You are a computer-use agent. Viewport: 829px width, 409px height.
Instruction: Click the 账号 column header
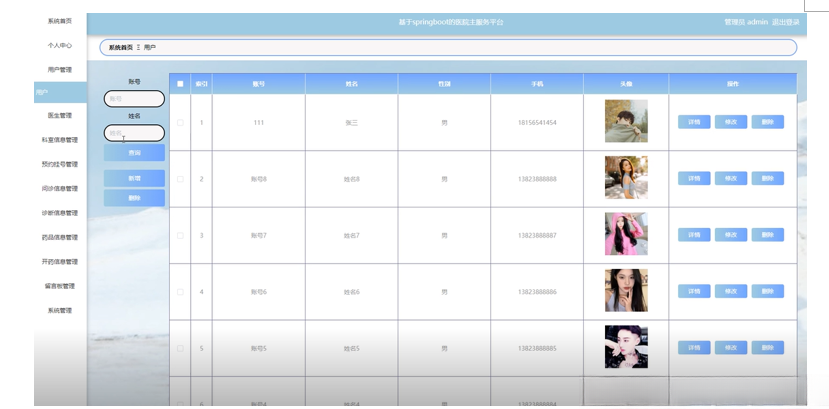259,84
